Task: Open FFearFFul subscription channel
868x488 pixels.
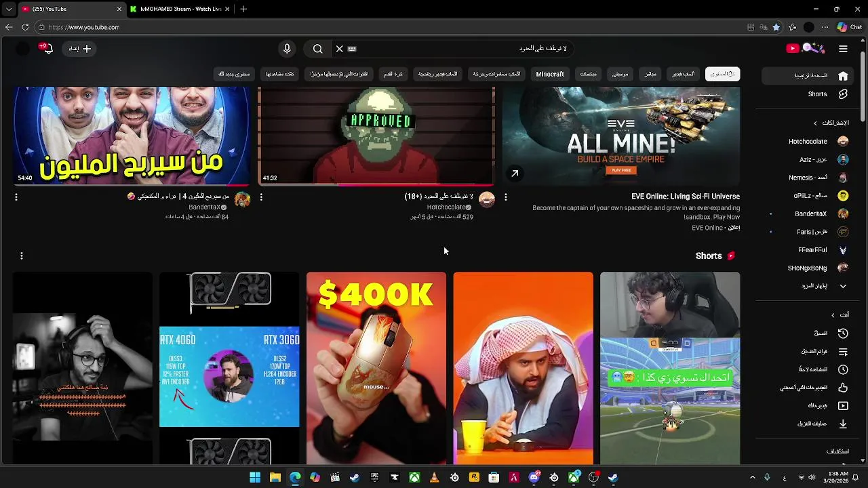Action: [x=808, y=250]
